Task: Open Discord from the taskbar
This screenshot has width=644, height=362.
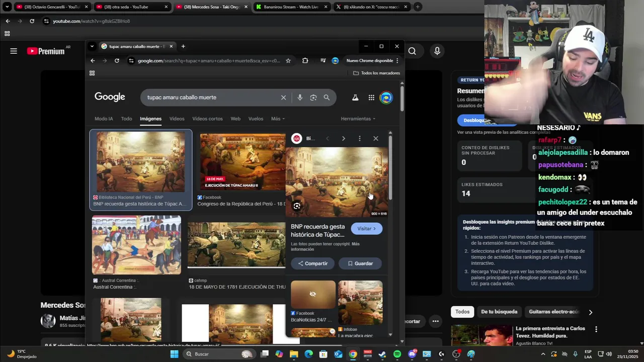Action: point(412,354)
